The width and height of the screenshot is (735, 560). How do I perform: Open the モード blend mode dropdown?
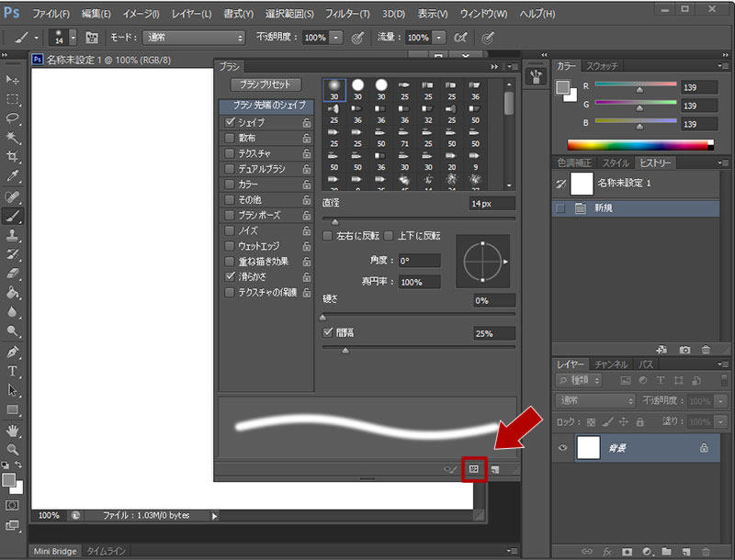pyautogui.click(x=194, y=38)
